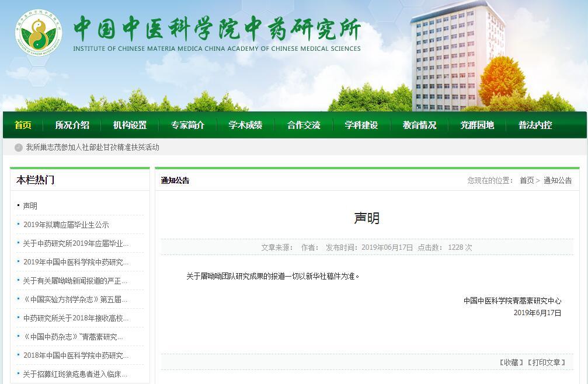Open 关于有关屠呦呦新闻报道的严正... link
This screenshot has width=588, height=384.
75,281
